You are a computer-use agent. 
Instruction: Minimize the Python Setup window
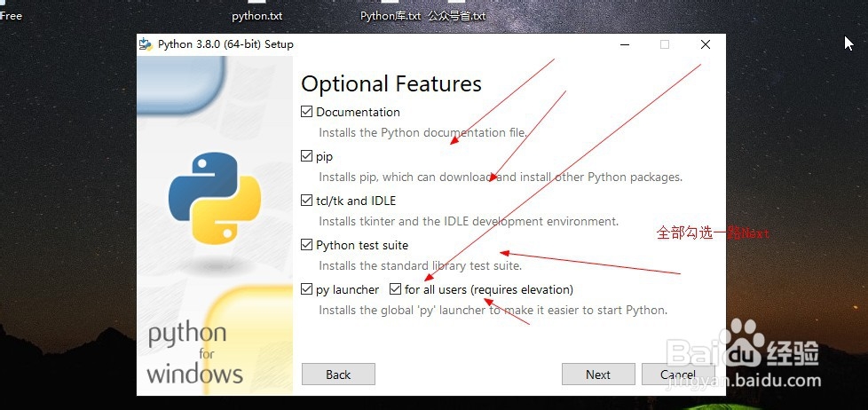click(625, 44)
